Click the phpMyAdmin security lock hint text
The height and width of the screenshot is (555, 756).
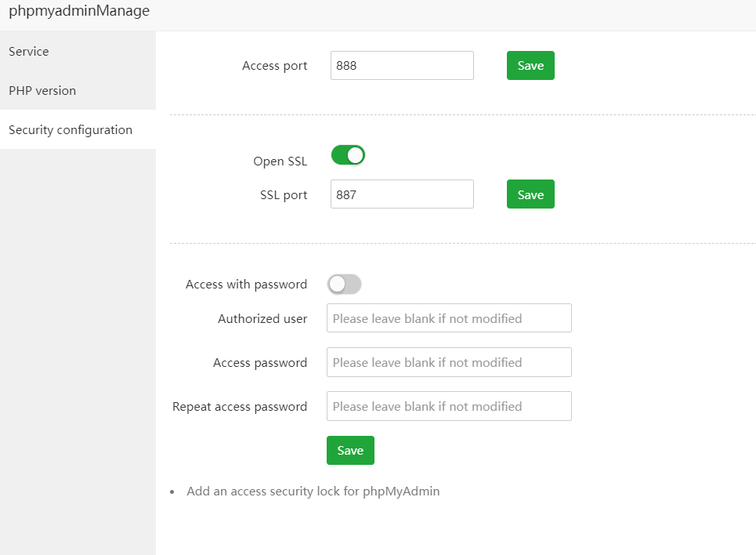pos(313,492)
